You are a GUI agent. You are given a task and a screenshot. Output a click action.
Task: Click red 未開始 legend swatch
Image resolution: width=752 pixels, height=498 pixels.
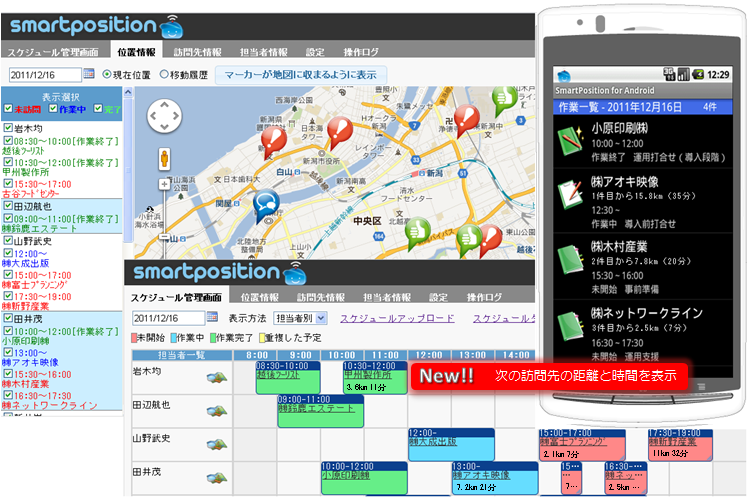pos(134,338)
